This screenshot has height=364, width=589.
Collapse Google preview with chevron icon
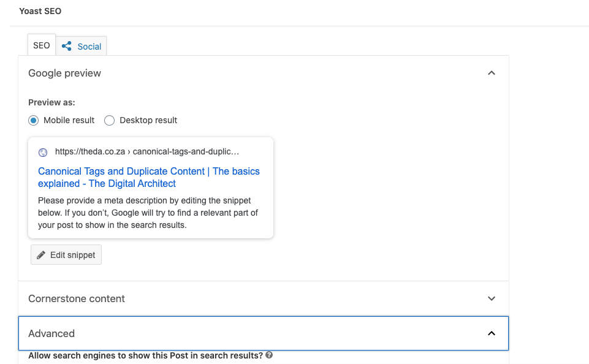[x=492, y=73]
